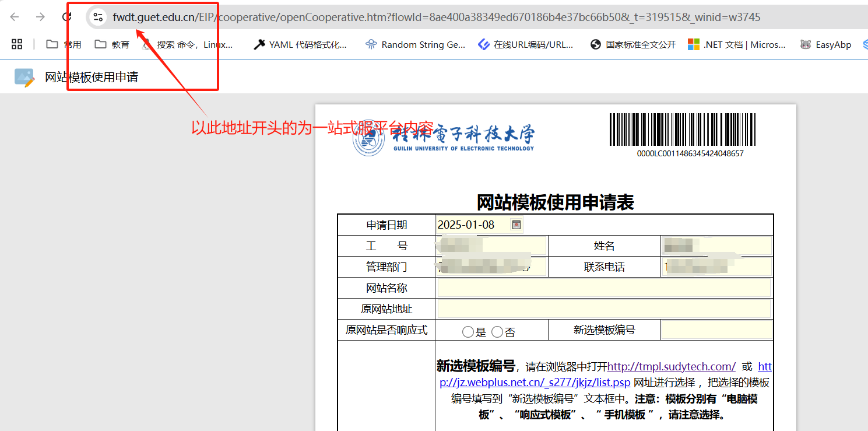Open the apps grid icon in bookmarks bar
Screen dimensions: 868x431
(x=17, y=44)
